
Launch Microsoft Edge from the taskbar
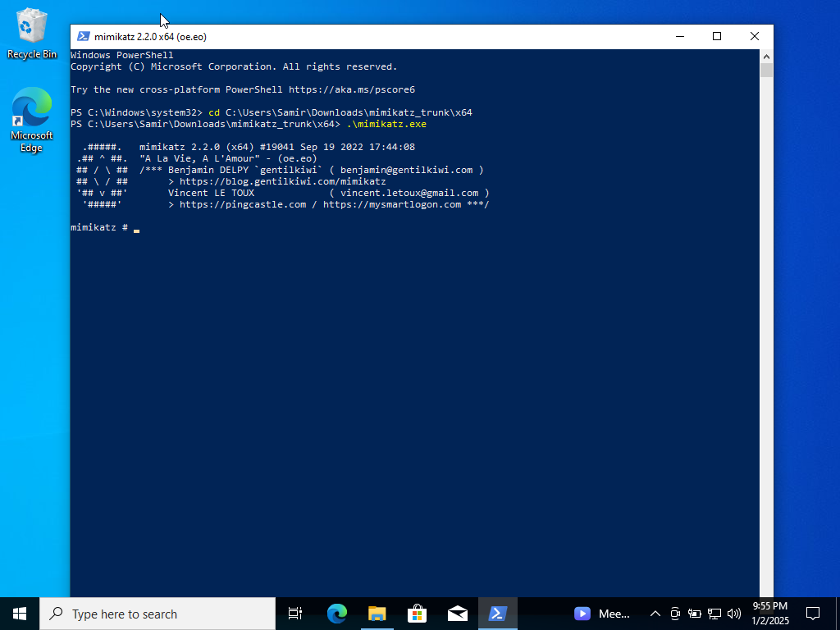coord(337,614)
